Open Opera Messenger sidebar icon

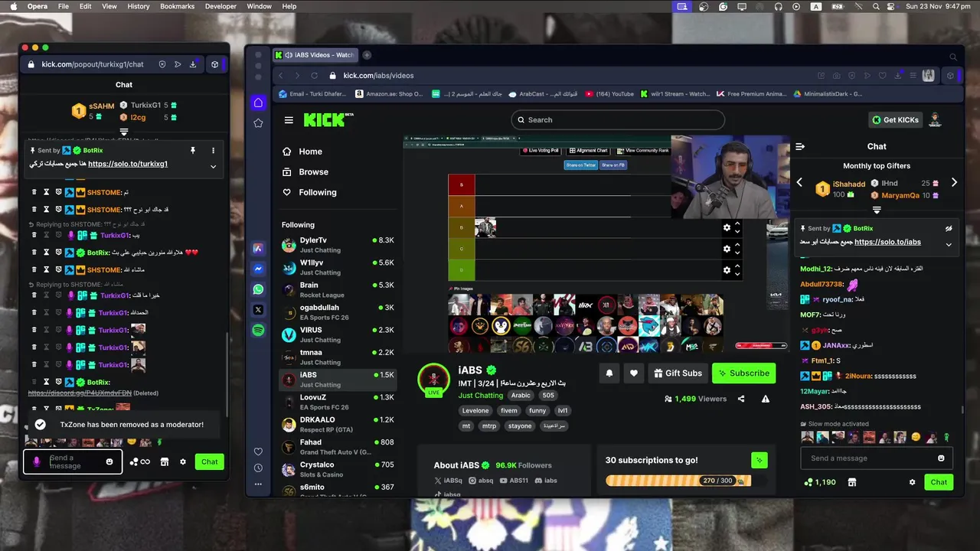coord(258,269)
